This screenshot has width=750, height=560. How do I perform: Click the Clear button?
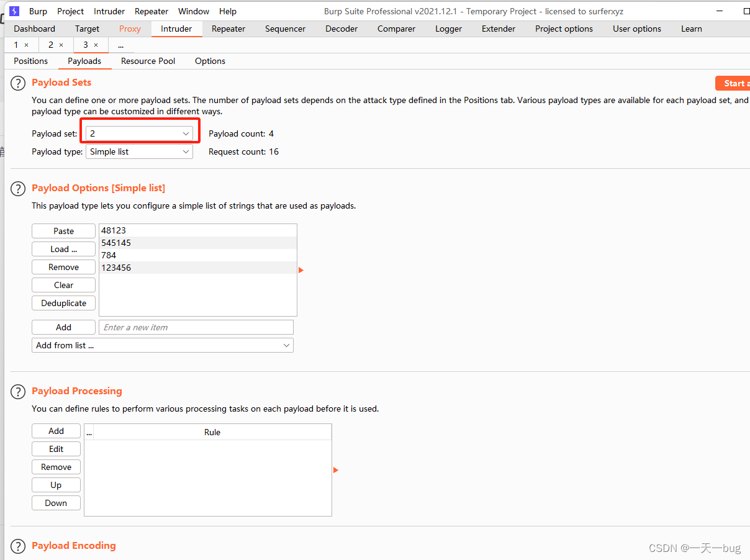point(64,285)
